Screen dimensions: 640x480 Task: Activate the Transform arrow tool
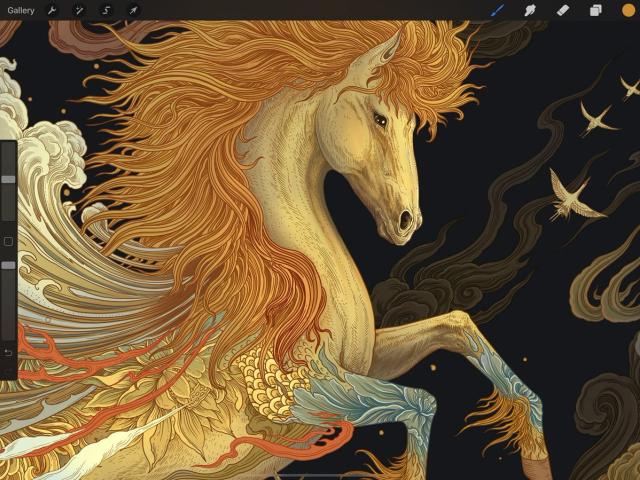[x=133, y=10]
